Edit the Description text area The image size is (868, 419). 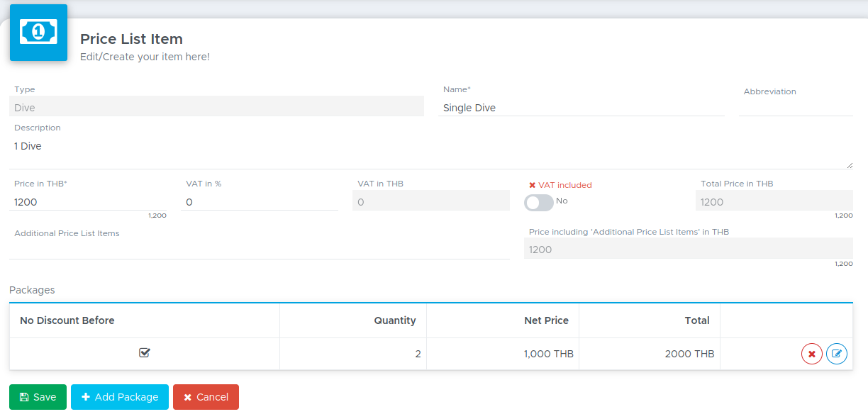pyautogui.click(x=431, y=152)
